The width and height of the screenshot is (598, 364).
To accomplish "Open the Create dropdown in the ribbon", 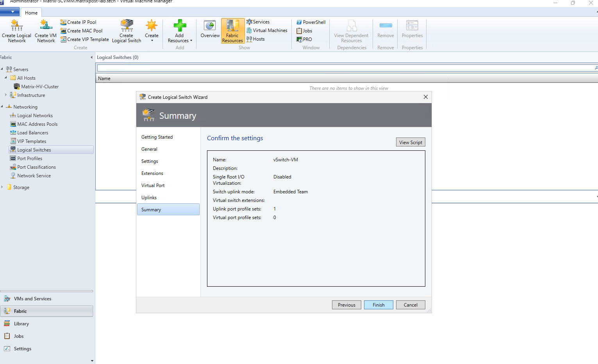I will point(152,31).
